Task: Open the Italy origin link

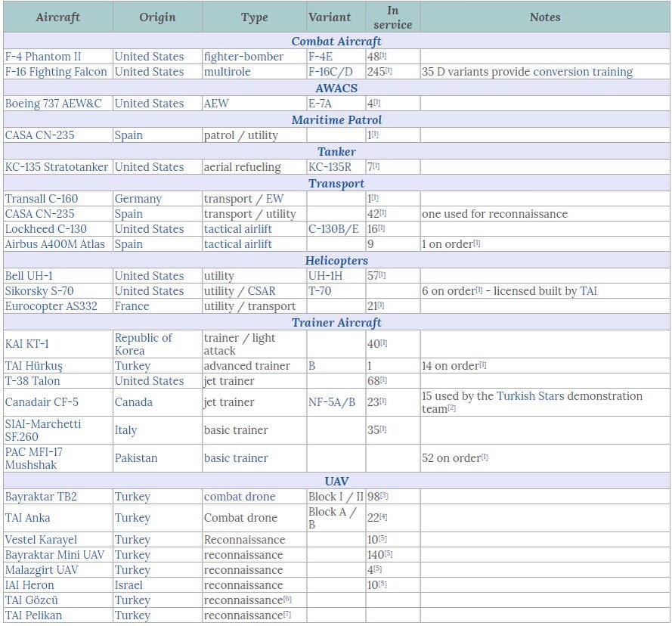Action: (x=125, y=430)
